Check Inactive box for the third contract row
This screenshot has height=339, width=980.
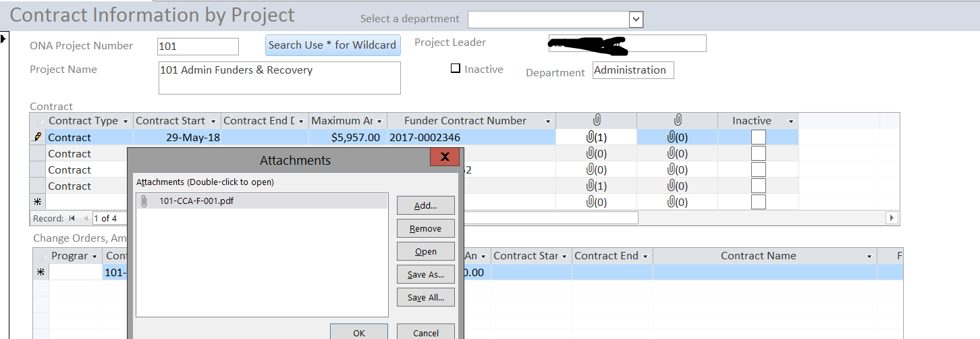pyautogui.click(x=759, y=169)
